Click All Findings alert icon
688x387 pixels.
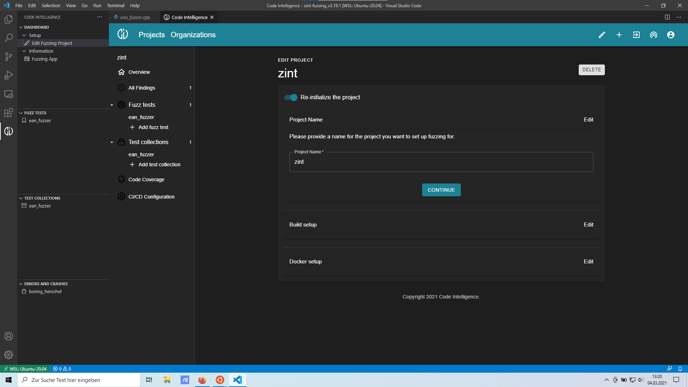pos(122,88)
